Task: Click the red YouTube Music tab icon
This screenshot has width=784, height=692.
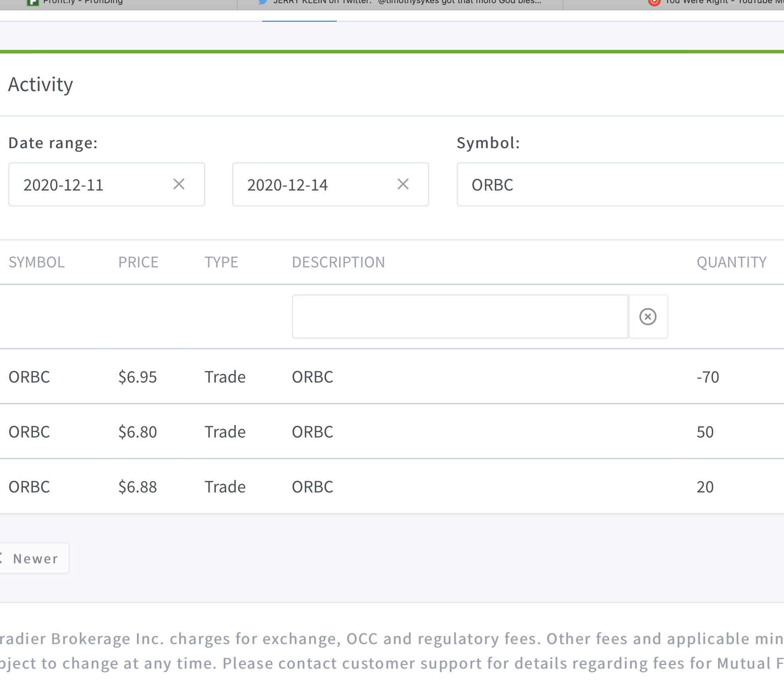Action: point(654,2)
